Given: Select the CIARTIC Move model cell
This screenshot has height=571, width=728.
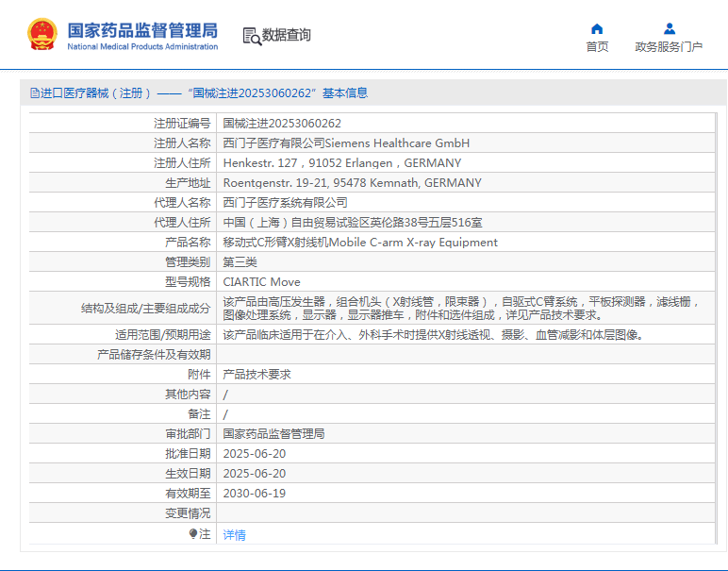Looking at the screenshot, I should tap(466, 281).
